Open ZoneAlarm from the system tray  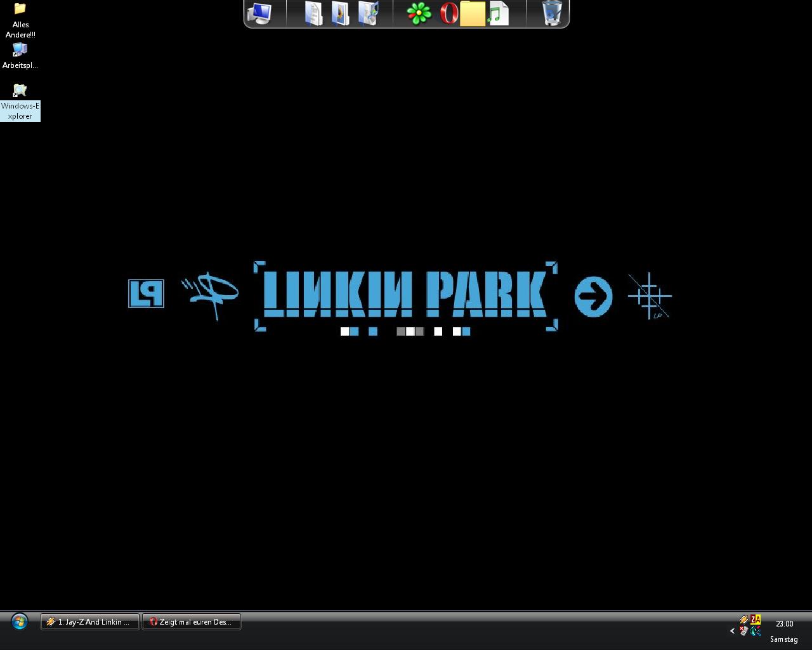coord(756,620)
